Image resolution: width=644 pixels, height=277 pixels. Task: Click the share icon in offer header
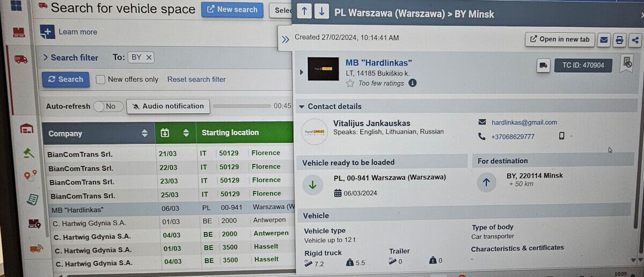click(635, 39)
